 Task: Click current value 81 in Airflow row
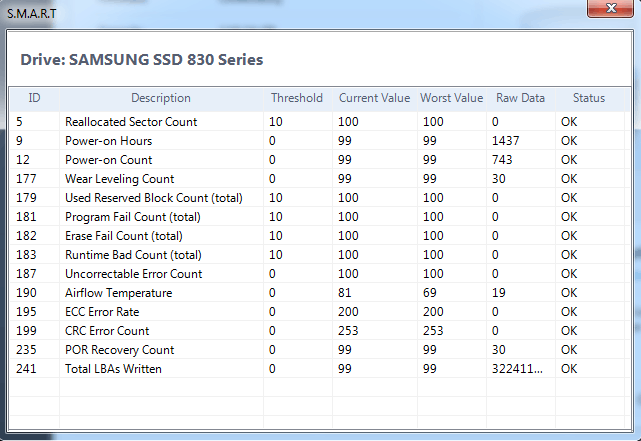click(345, 293)
